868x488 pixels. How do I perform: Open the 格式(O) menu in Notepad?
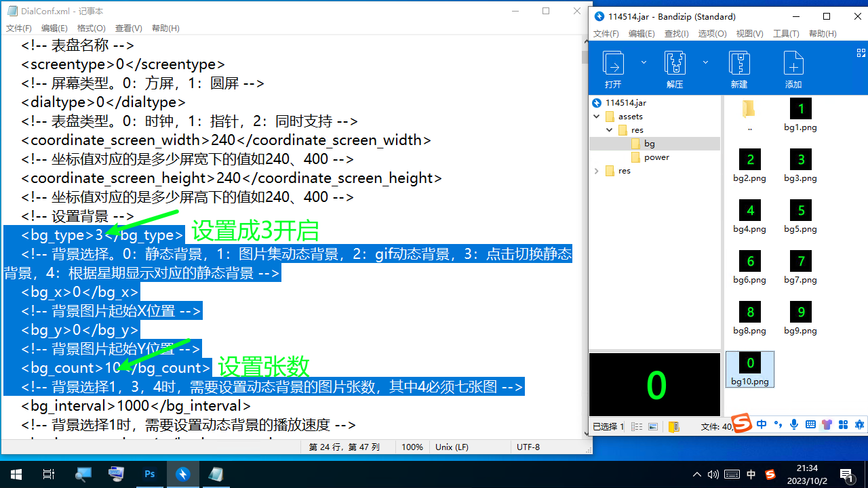point(91,28)
